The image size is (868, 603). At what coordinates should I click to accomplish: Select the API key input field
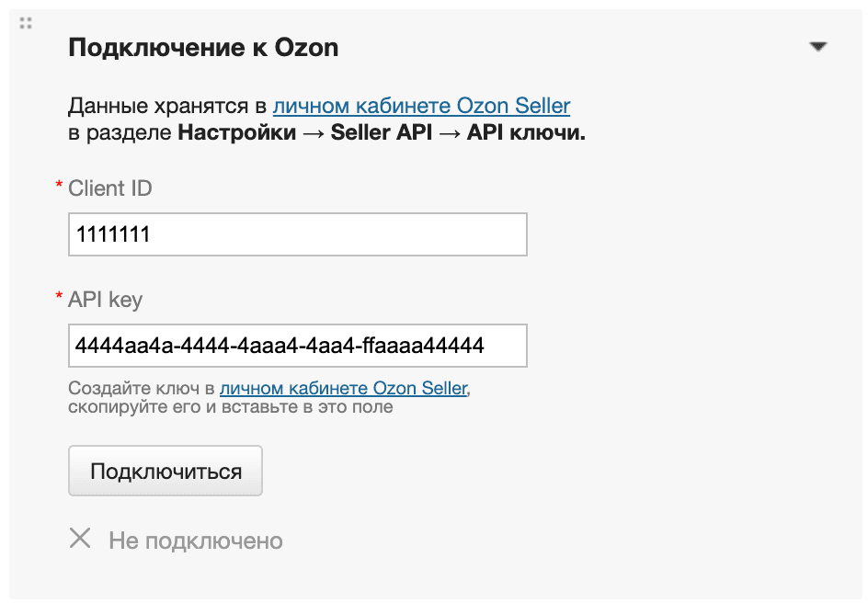[x=296, y=346]
